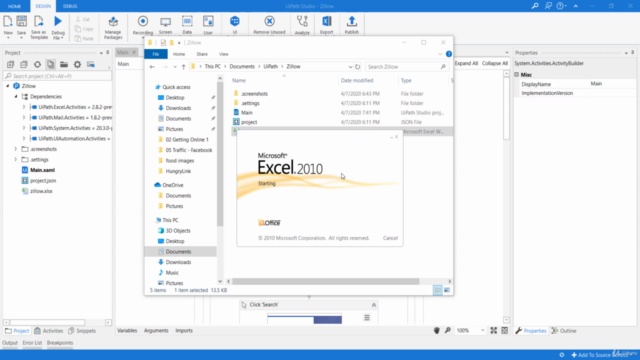Open the Outline panel tab
The width and height of the screenshot is (640, 360).
(564, 331)
